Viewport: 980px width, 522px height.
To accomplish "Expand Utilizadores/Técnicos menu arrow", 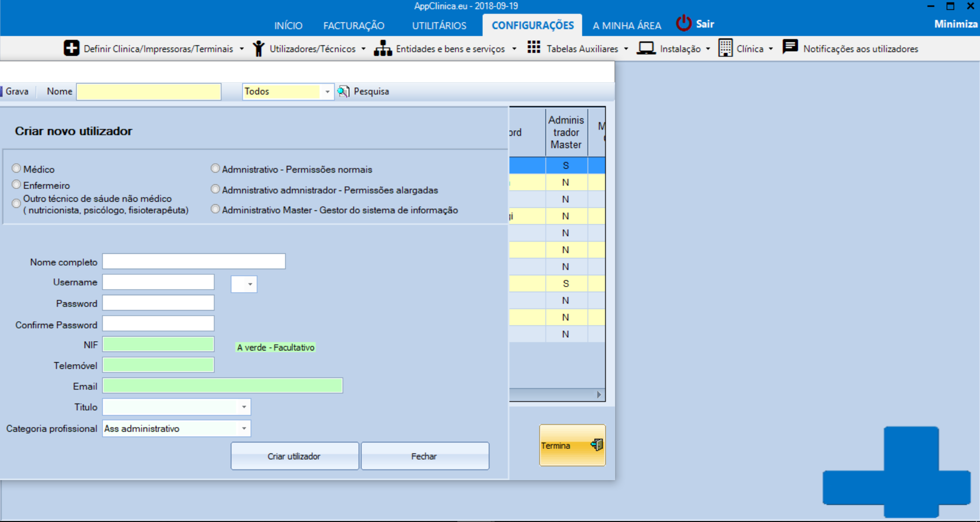I will [x=363, y=49].
